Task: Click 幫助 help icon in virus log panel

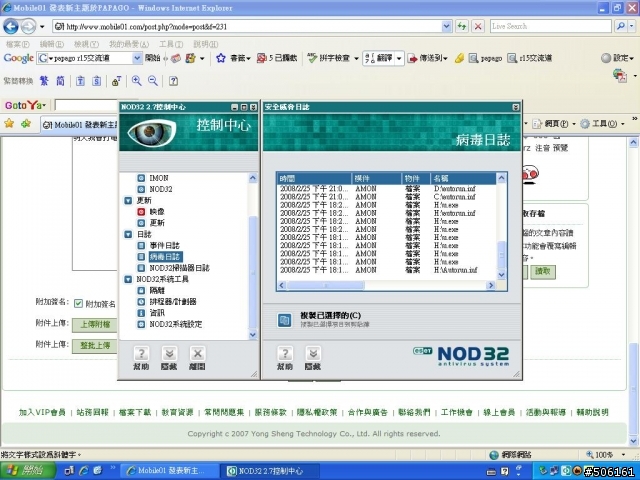Action: 285,353
